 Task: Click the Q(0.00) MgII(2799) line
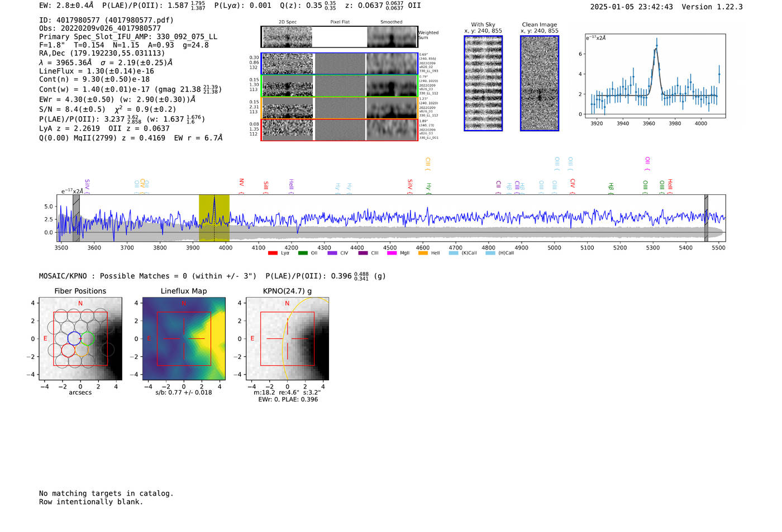[131, 138]
